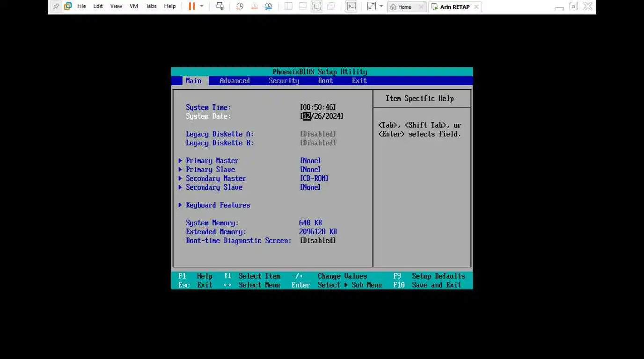Click the Extended Memory 2096128 KB value
This screenshot has height=359, width=644.
(x=318, y=232)
